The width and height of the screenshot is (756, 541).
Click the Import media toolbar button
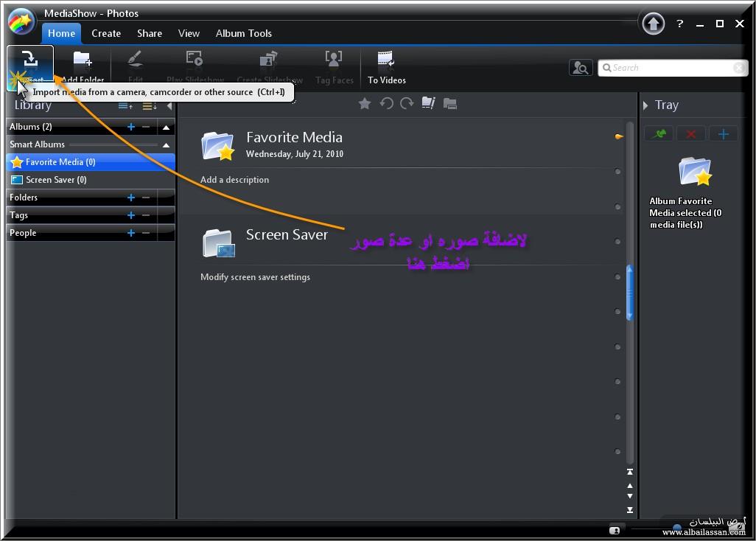click(30, 66)
